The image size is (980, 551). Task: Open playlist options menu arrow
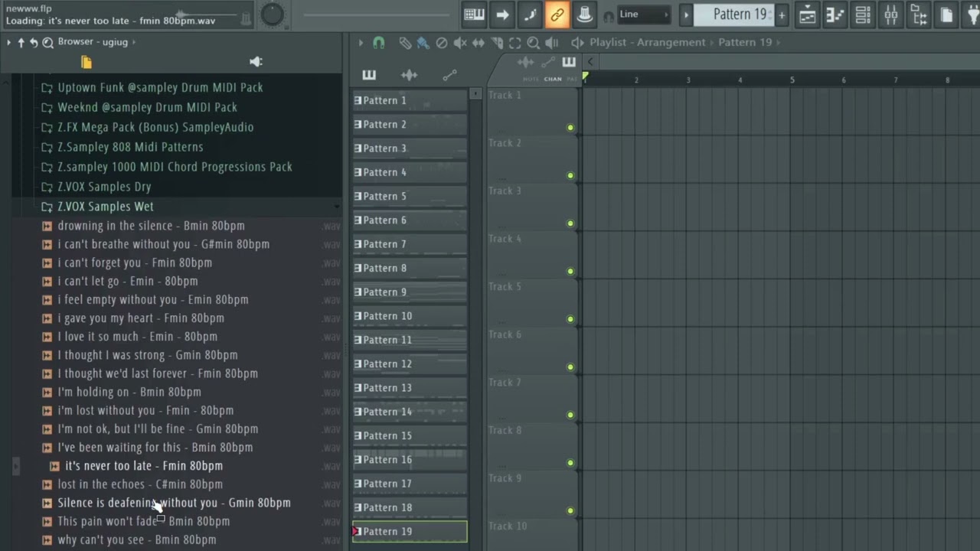coord(361,43)
